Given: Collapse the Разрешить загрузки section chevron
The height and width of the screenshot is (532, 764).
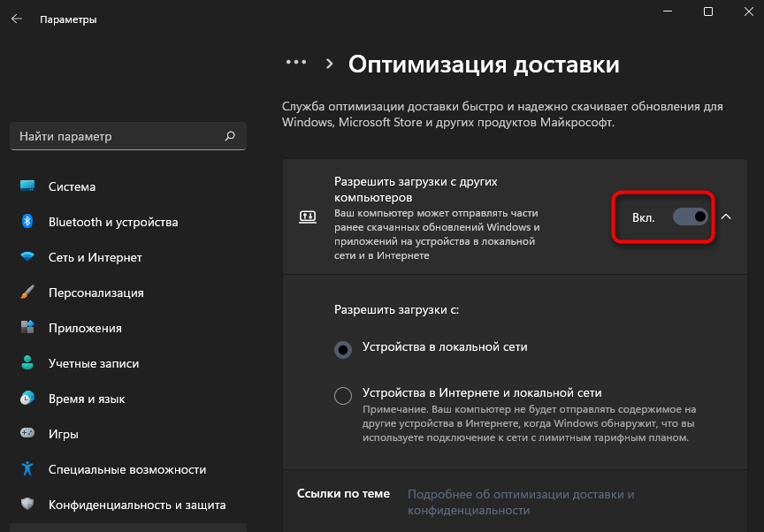Looking at the screenshot, I should point(726,217).
